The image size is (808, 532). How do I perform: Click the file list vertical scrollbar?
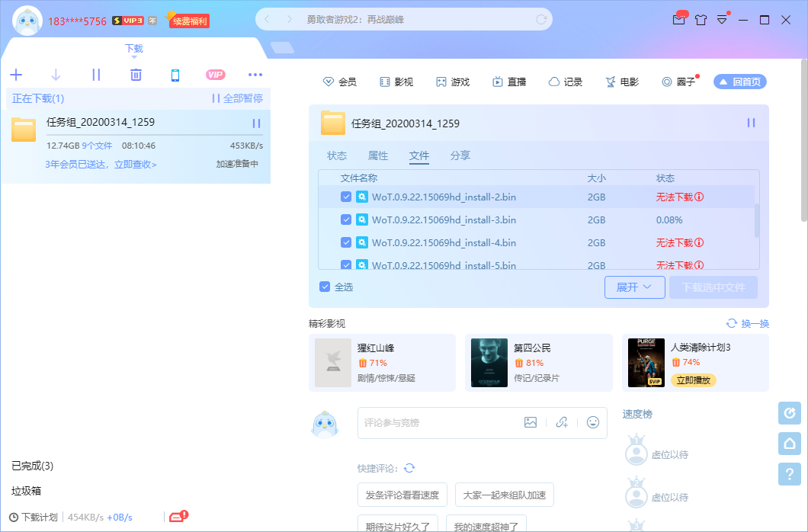click(756, 220)
